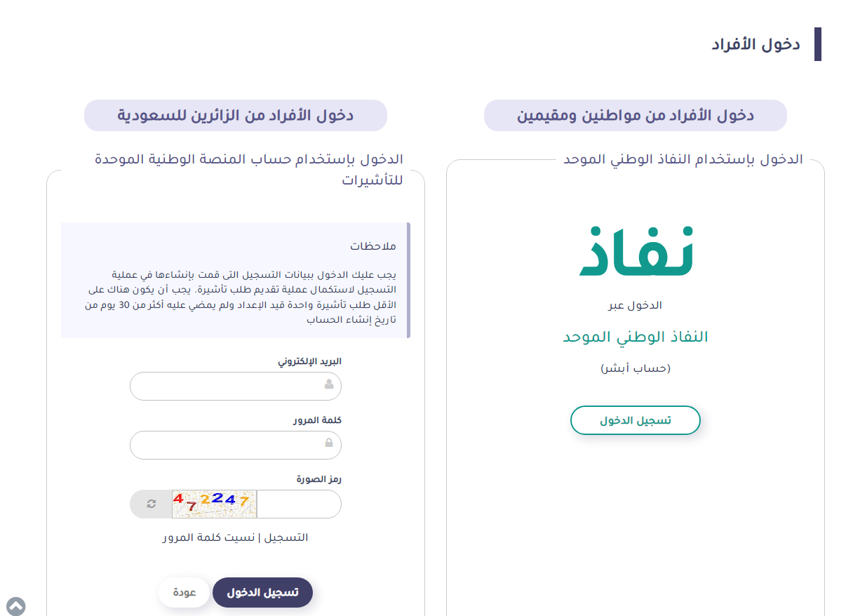846x616 pixels.
Task: Click the دخول الأفراد page heading
Action: 756,44
